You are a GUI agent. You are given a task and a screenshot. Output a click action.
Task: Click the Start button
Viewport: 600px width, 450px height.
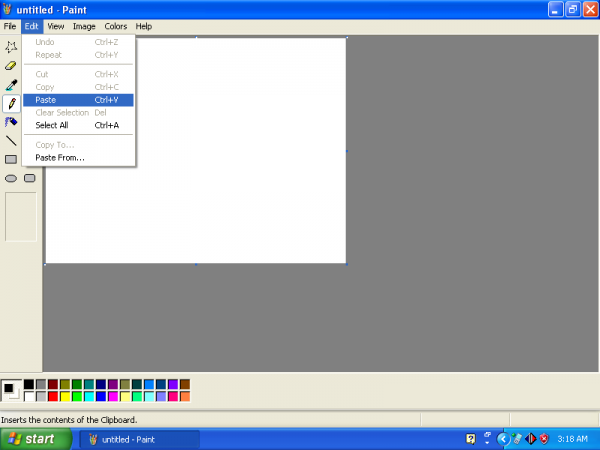point(36,439)
